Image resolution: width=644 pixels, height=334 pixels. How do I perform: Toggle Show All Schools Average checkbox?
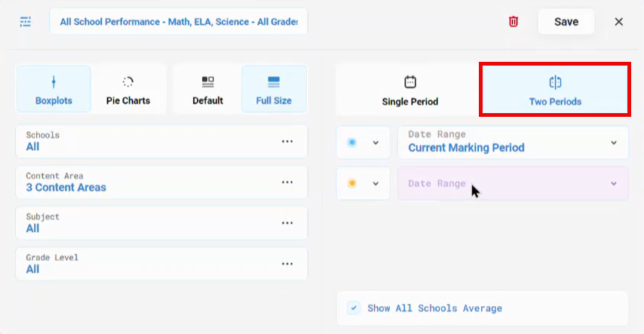354,308
